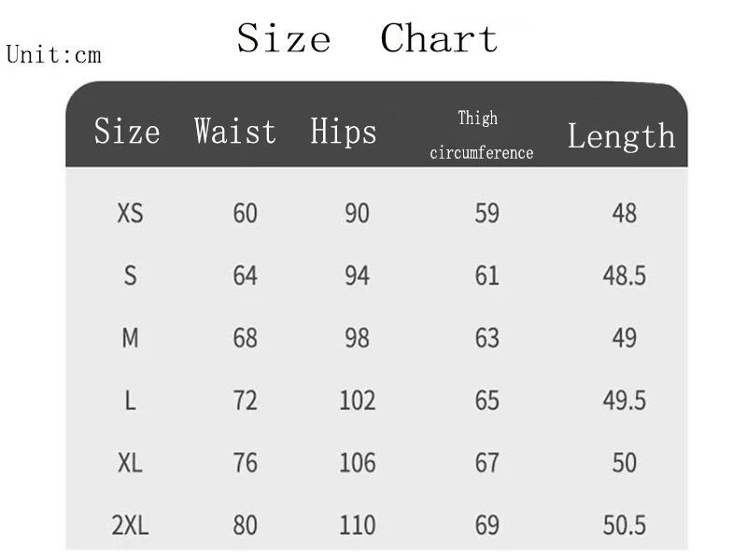Select the length value 48.5
The width and height of the screenshot is (747, 560).
coord(624,275)
